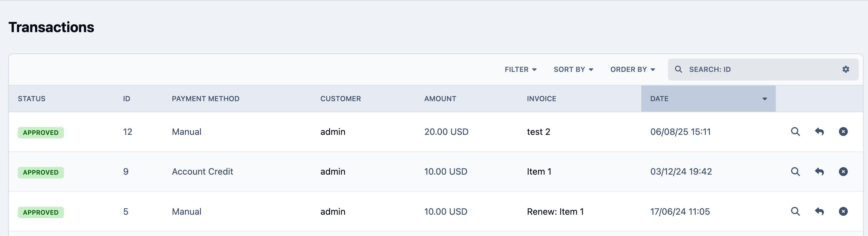Click 'Account Credit' payment method
The height and width of the screenshot is (236, 868).
(203, 172)
